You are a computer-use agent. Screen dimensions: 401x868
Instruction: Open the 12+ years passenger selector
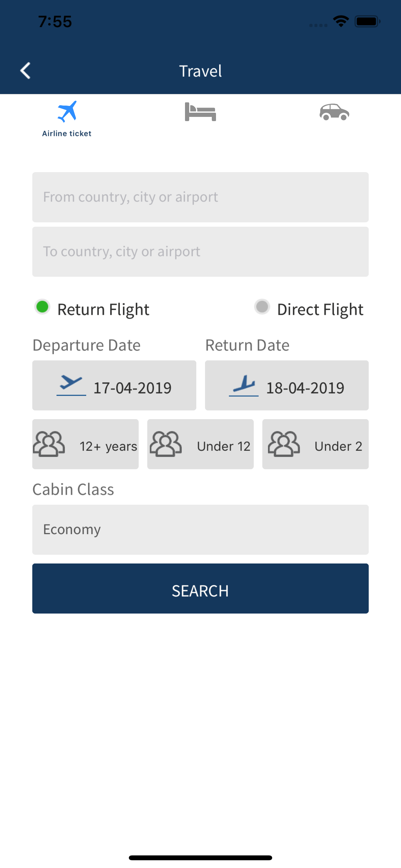(86, 444)
